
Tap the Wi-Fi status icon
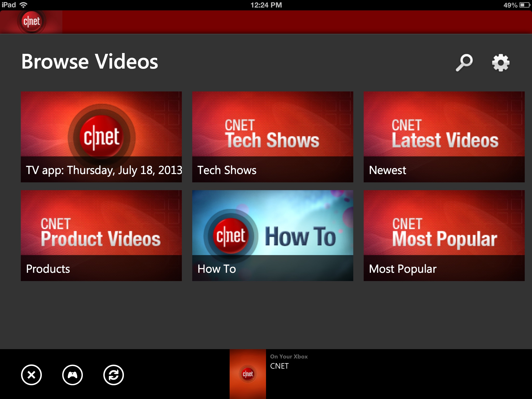(24, 5)
